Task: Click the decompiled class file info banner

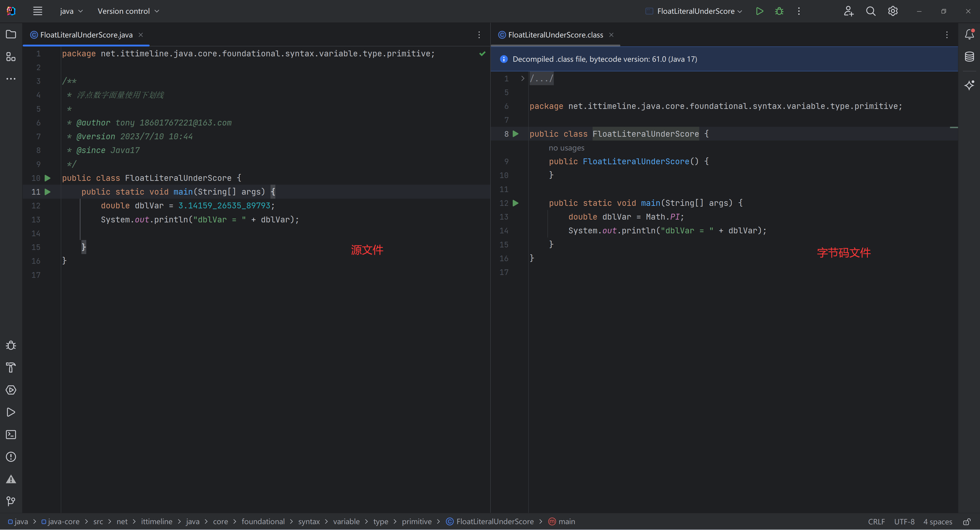Action: point(724,59)
